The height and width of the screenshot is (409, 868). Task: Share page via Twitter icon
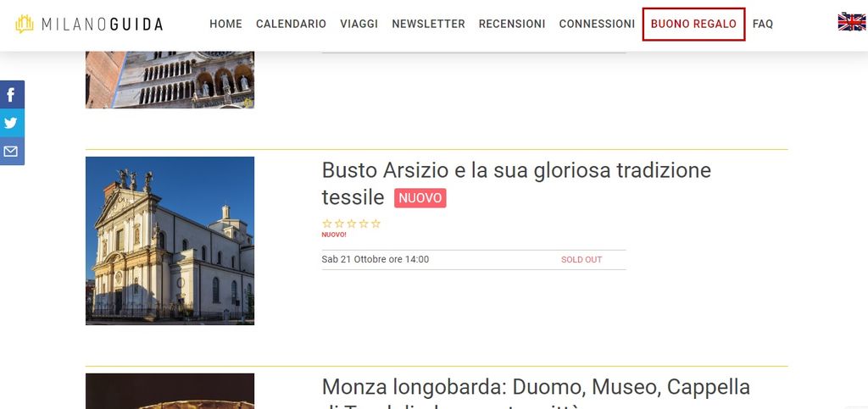pos(11,123)
